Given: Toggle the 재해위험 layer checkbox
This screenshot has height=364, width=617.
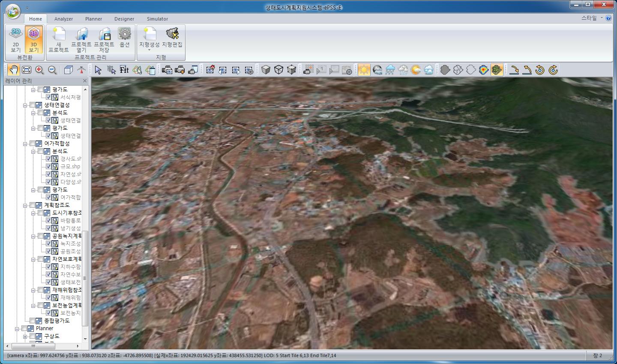Looking at the screenshot, I should coord(48,298).
